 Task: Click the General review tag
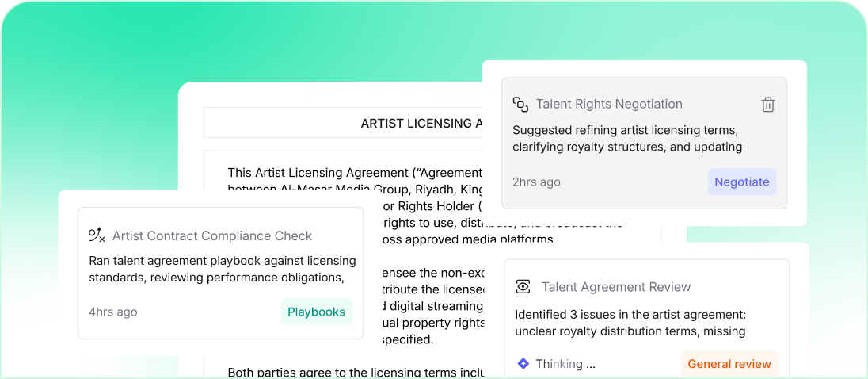point(729,364)
